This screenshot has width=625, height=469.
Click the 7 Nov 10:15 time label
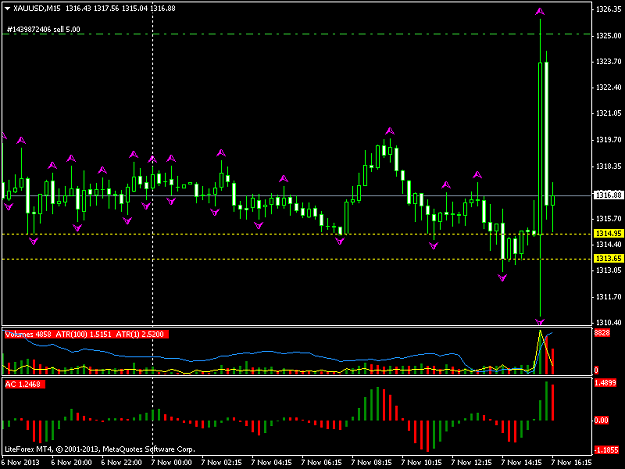(422, 462)
